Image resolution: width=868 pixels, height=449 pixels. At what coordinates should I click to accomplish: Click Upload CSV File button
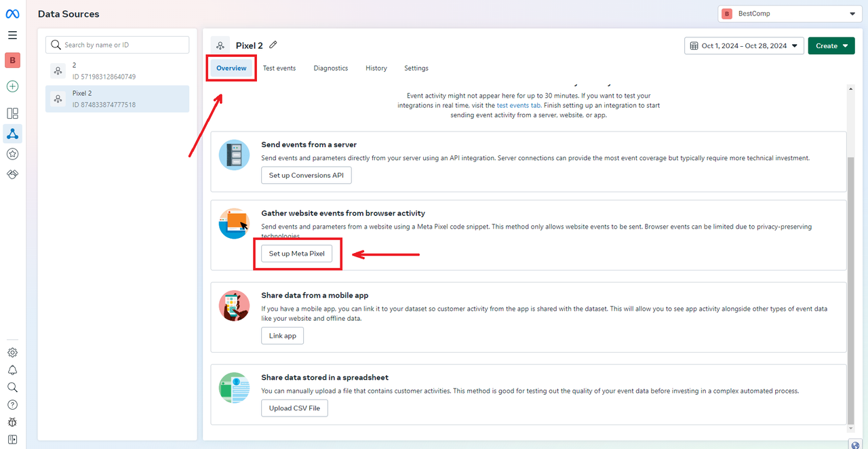[x=295, y=408]
